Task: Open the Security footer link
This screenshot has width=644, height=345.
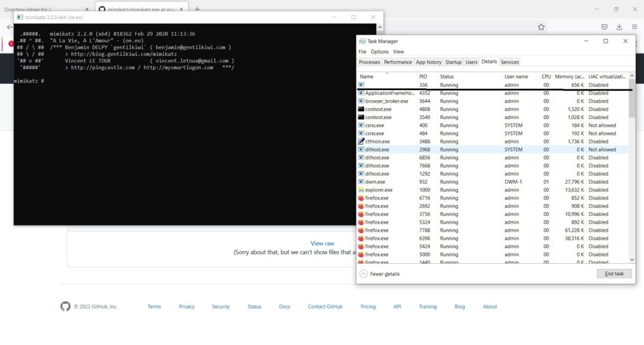Action: [221, 307]
